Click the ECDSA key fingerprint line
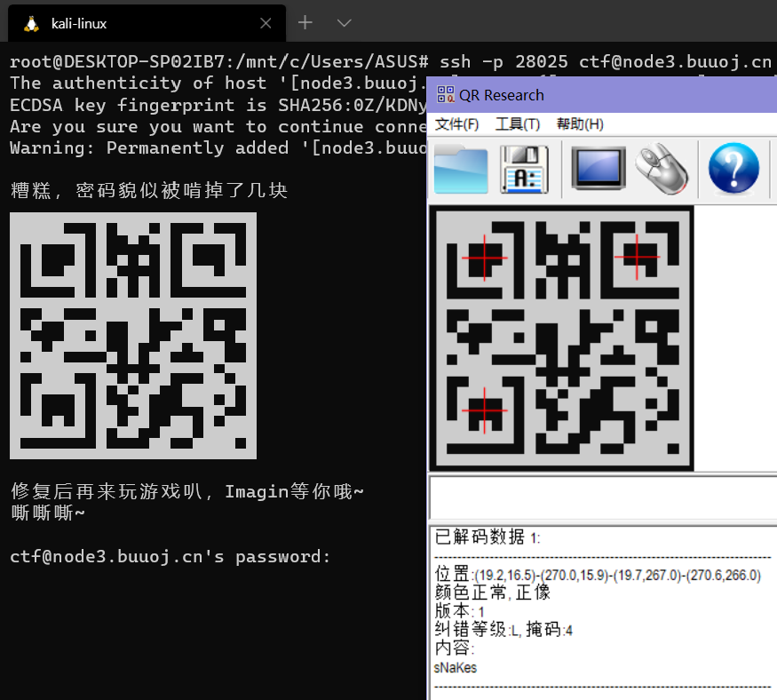The image size is (777, 700). 218,105
